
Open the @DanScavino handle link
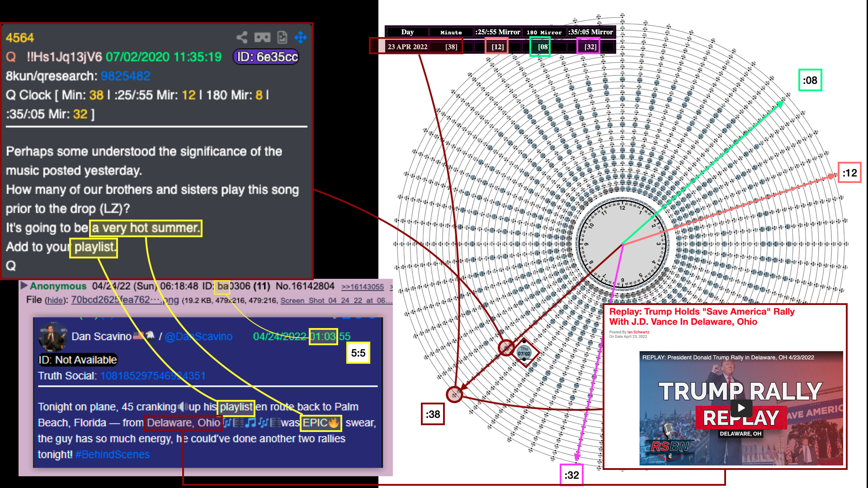(198, 337)
